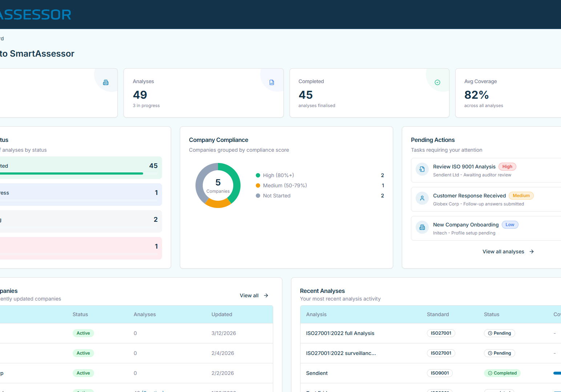Click the building icon beside New Company Onboarding
Image resolution: width=561 pixels, height=392 pixels.
422,227
